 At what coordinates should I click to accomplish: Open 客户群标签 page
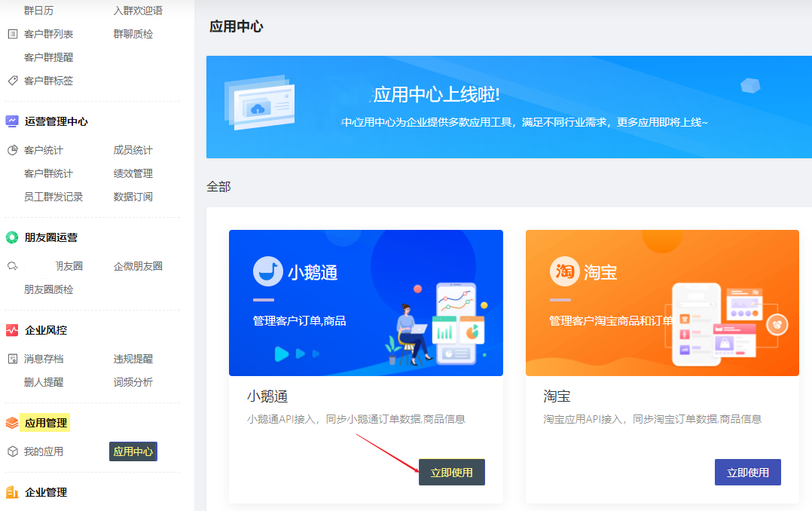(x=49, y=81)
